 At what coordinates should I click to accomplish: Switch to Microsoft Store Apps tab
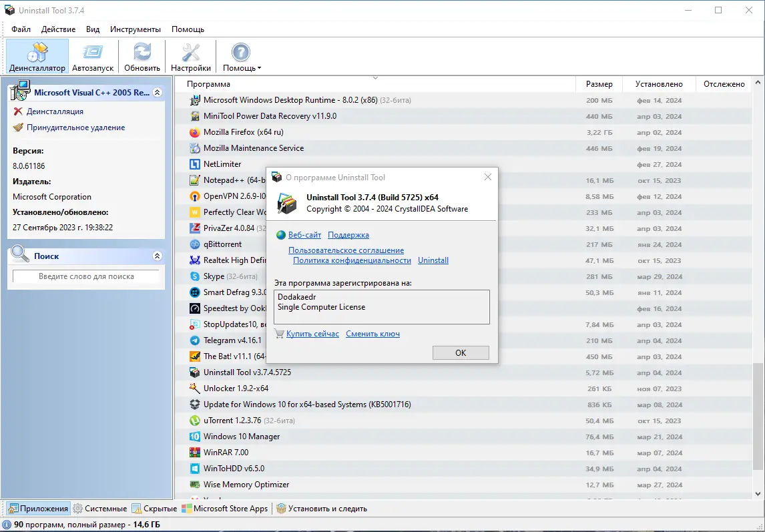coord(225,509)
